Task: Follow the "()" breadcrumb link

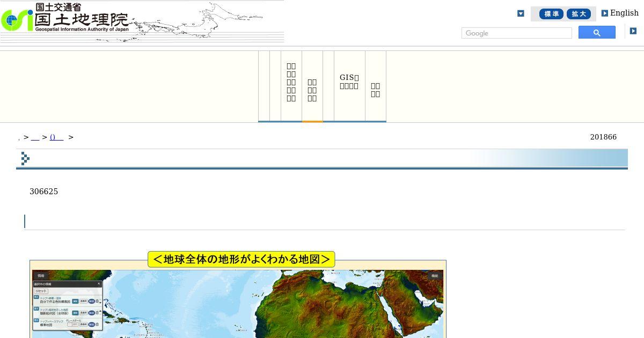Action: [56, 137]
